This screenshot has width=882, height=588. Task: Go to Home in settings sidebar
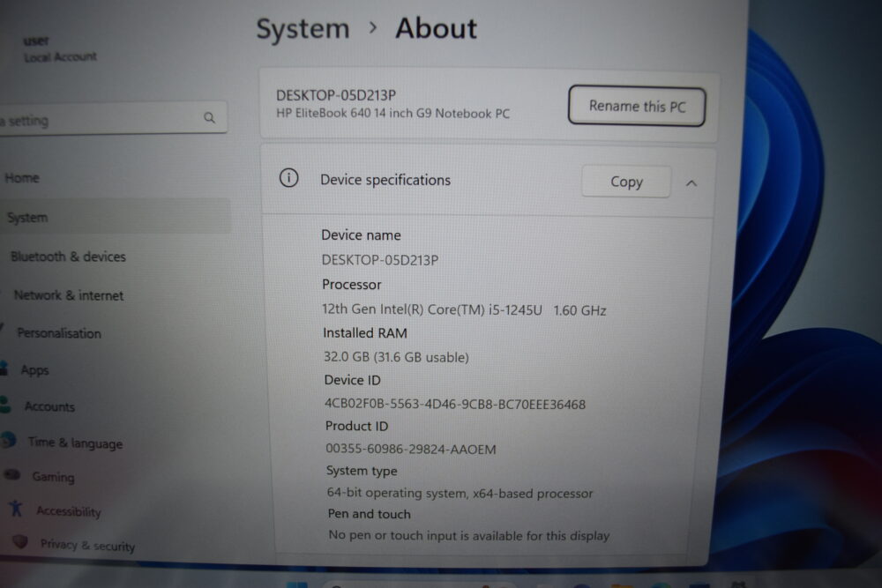coord(23,178)
